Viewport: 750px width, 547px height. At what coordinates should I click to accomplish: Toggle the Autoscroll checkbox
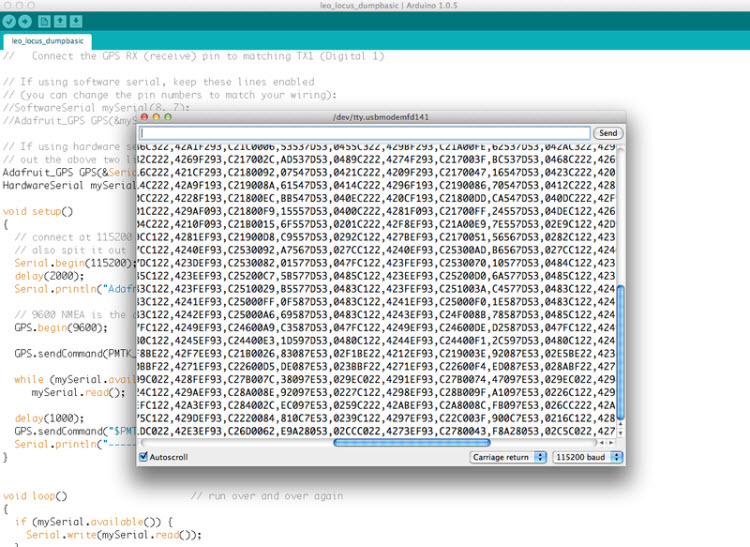143,457
